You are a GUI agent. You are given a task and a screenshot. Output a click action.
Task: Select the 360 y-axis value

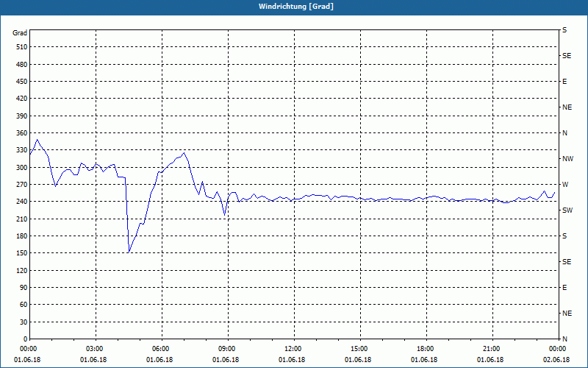click(22, 133)
